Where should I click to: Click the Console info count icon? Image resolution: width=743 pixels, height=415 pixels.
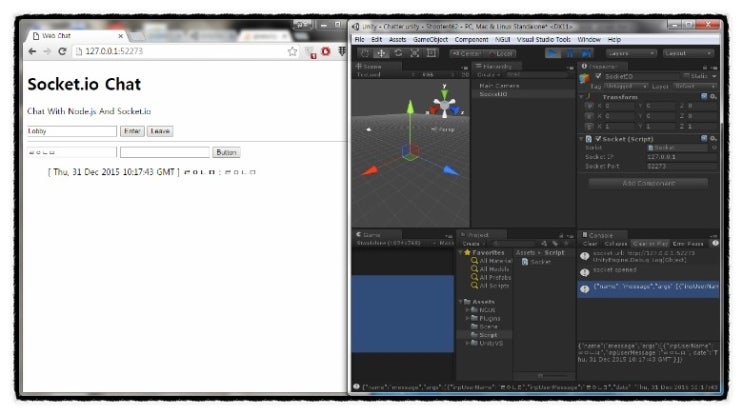tap(715, 243)
